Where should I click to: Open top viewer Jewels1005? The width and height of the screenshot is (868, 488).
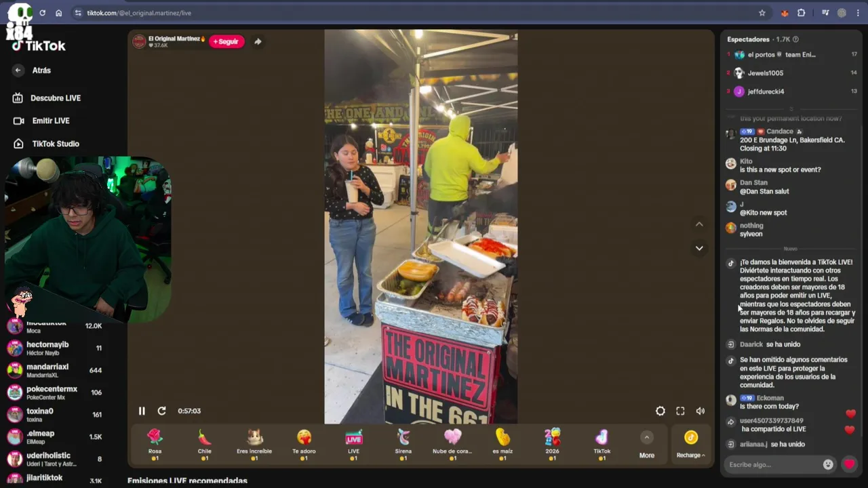[791, 73]
